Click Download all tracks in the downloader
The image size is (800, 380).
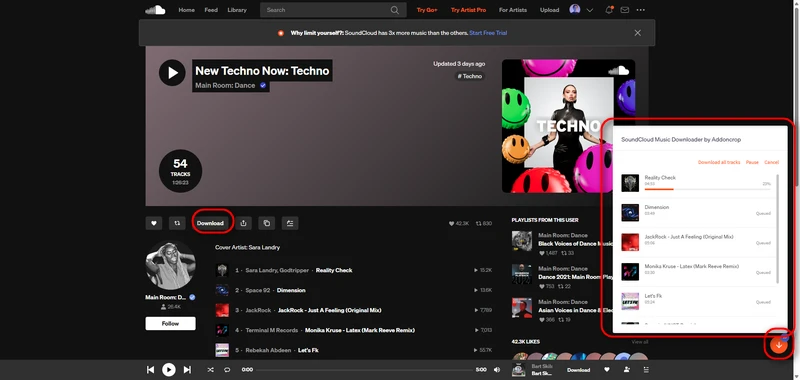[x=719, y=162]
